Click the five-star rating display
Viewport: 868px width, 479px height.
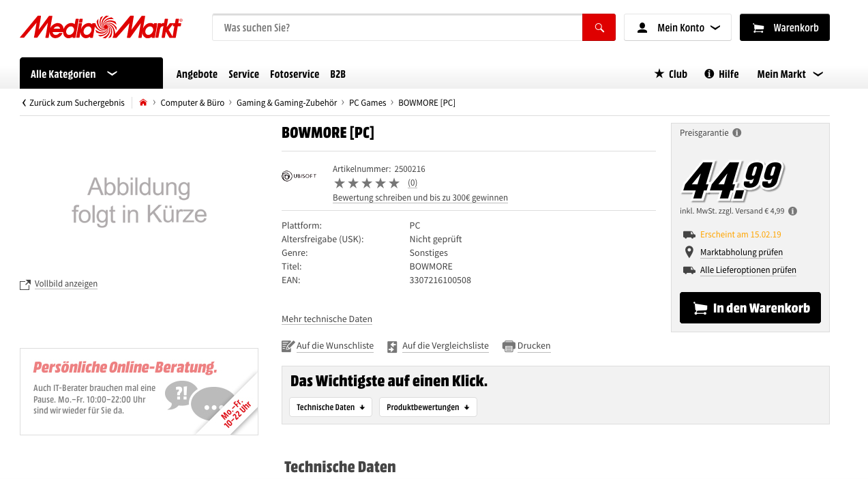click(x=366, y=183)
